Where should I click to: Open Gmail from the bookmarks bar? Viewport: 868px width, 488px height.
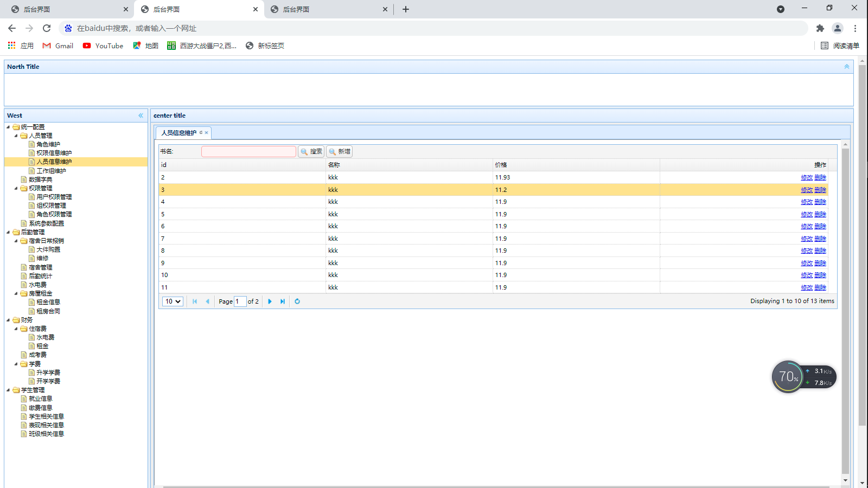coord(57,46)
